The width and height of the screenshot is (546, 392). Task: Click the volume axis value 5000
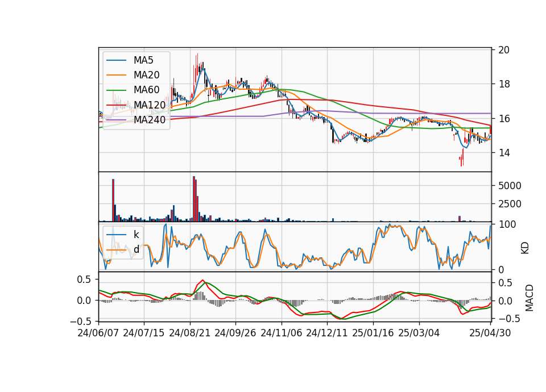click(x=510, y=186)
